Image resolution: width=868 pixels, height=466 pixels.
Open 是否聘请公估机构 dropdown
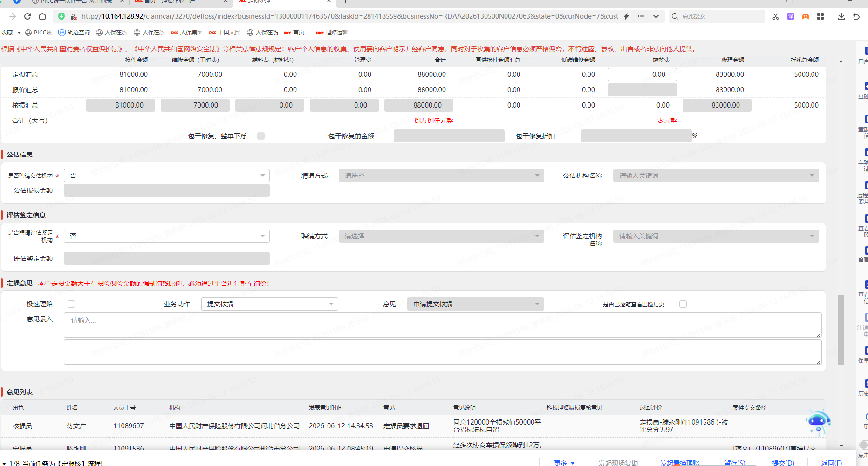click(167, 176)
